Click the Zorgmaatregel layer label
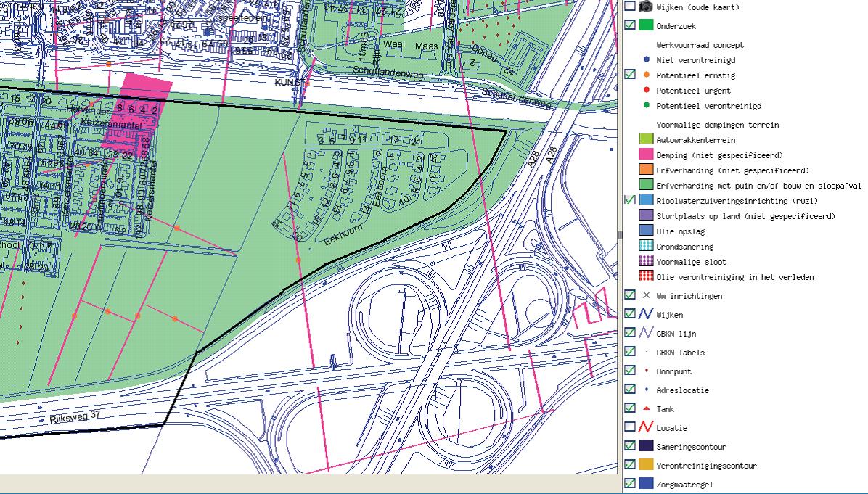The height and width of the screenshot is (494, 868). 689,485
